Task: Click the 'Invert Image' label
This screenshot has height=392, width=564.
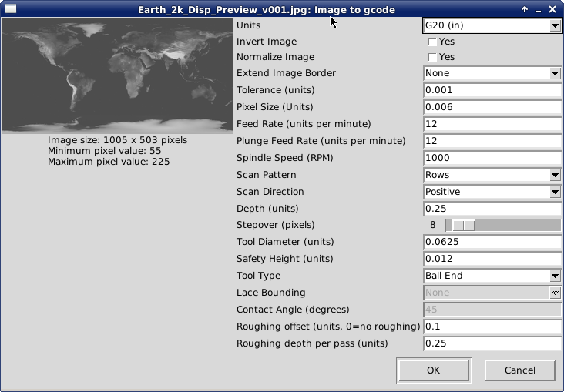Action: (x=267, y=42)
